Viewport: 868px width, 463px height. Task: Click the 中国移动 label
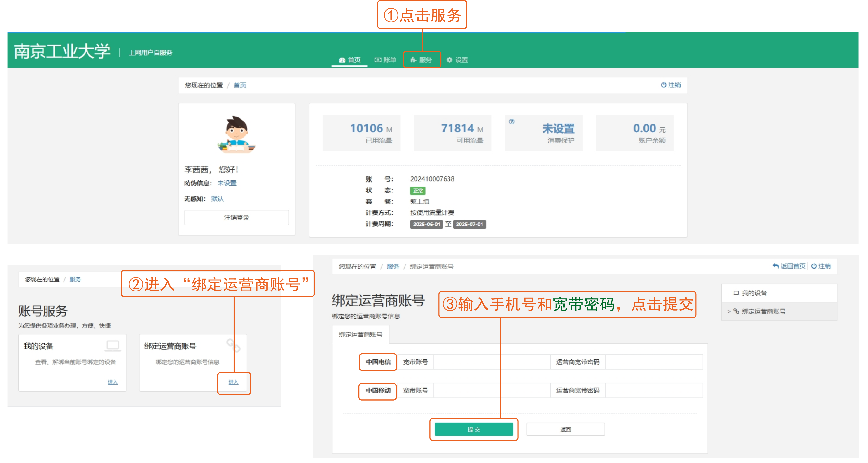tap(378, 390)
